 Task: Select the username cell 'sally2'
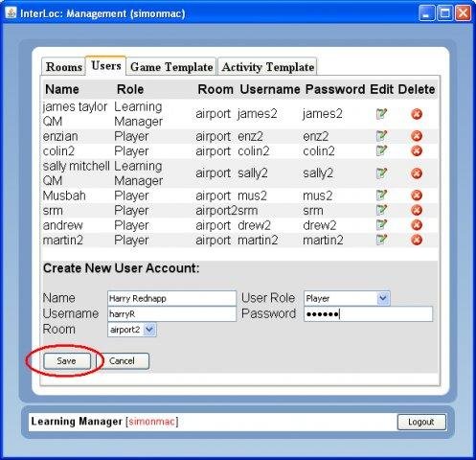[x=253, y=173]
